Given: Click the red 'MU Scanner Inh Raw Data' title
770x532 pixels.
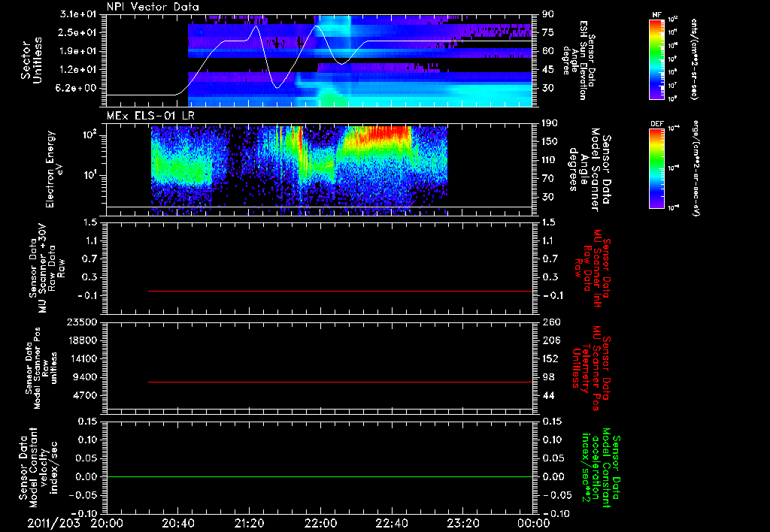Looking at the screenshot, I should (593, 268).
